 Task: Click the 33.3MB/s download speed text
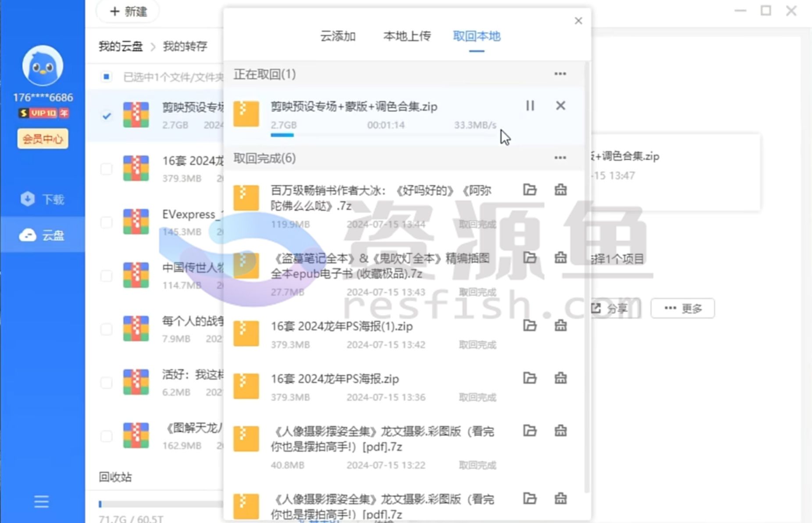click(475, 125)
